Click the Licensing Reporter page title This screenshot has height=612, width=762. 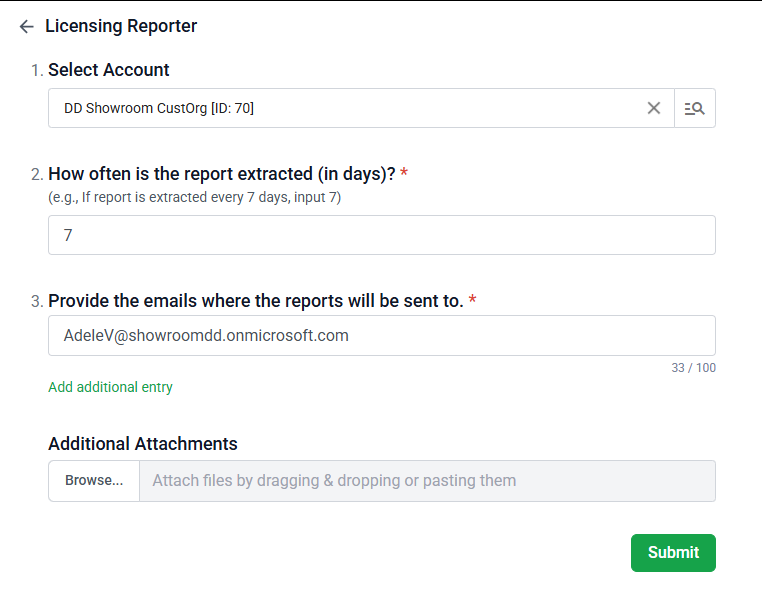(121, 27)
